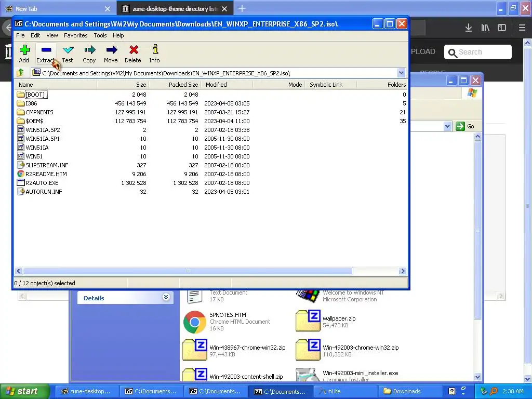Open the Favorites menu
The height and width of the screenshot is (399, 532).
[x=76, y=35]
